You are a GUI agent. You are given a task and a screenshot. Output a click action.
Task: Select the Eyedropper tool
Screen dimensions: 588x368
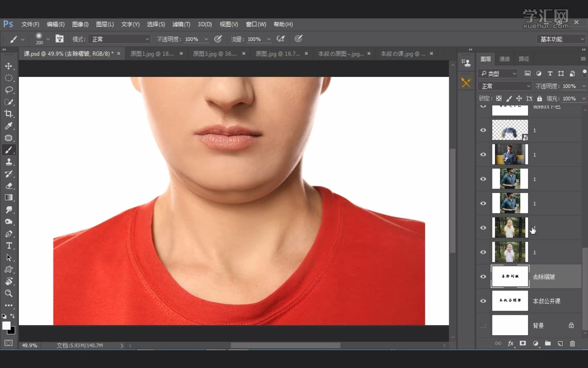[9, 126]
